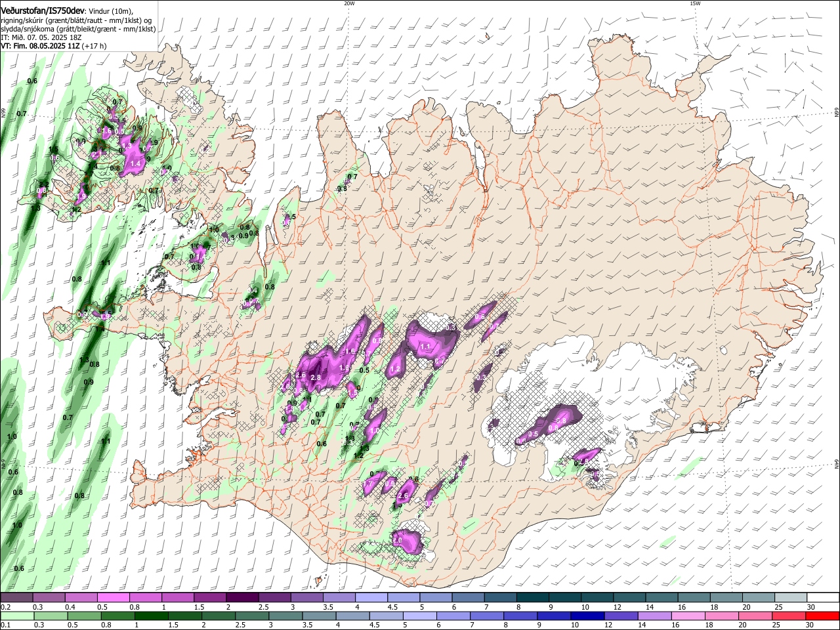The image size is (840, 630).
Task: Click the '(+17 h)' forecast offset text
Action: 94,46
